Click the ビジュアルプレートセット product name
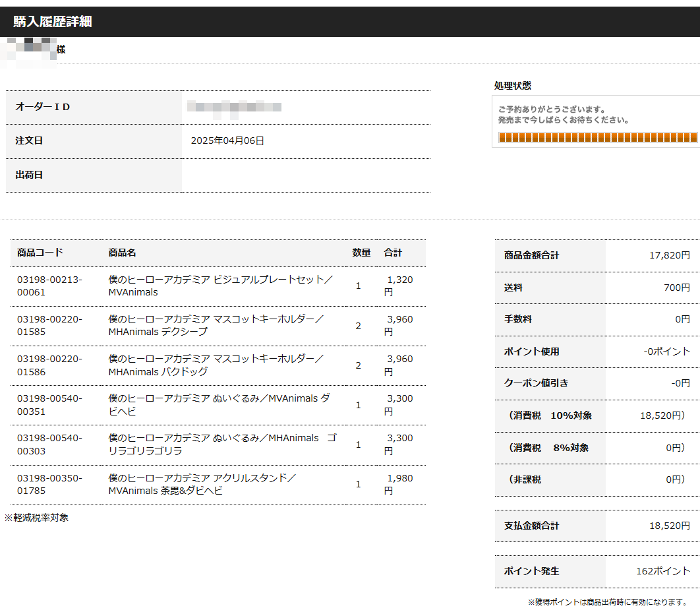 click(221, 286)
